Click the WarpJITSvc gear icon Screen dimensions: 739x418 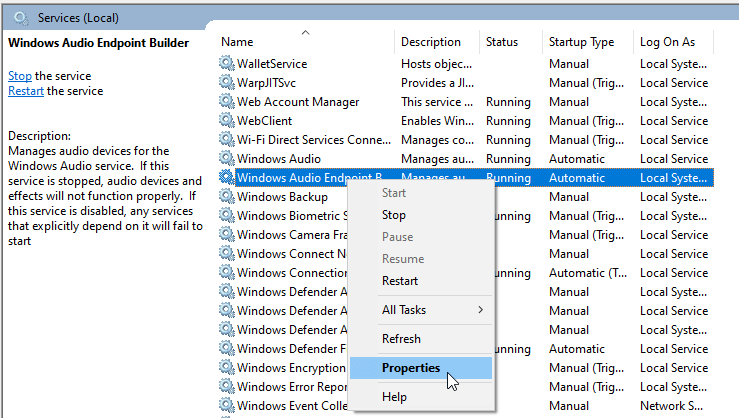click(227, 82)
